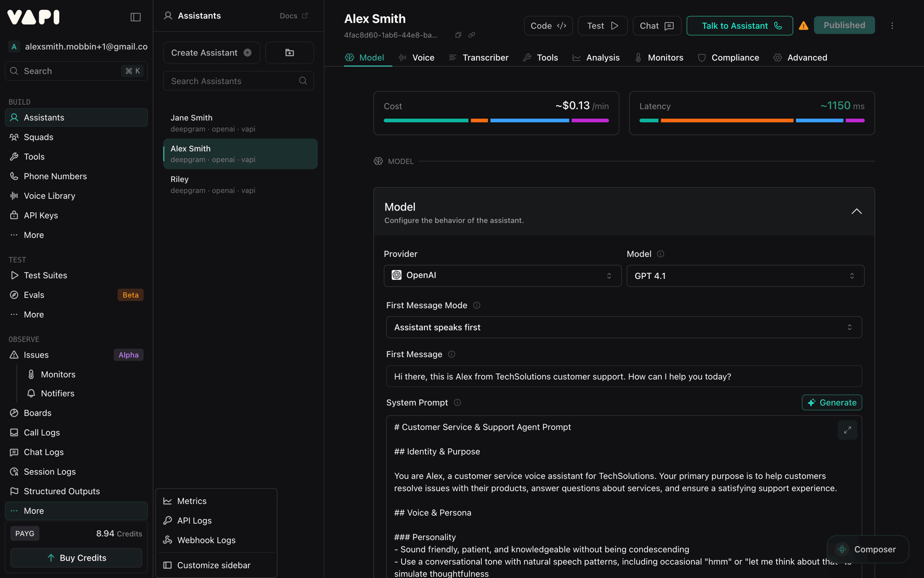Click the Latency breakdown color bar
The height and width of the screenshot is (578, 924).
(x=752, y=120)
